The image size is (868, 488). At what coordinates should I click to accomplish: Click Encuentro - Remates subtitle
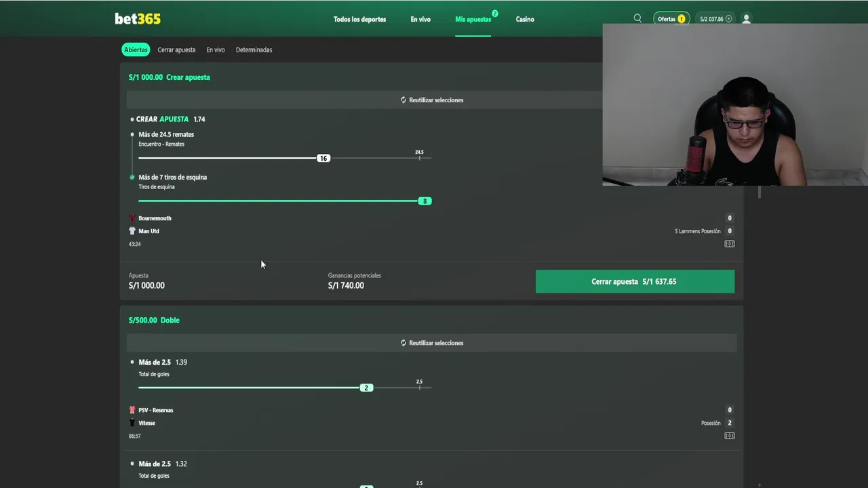point(161,144)
